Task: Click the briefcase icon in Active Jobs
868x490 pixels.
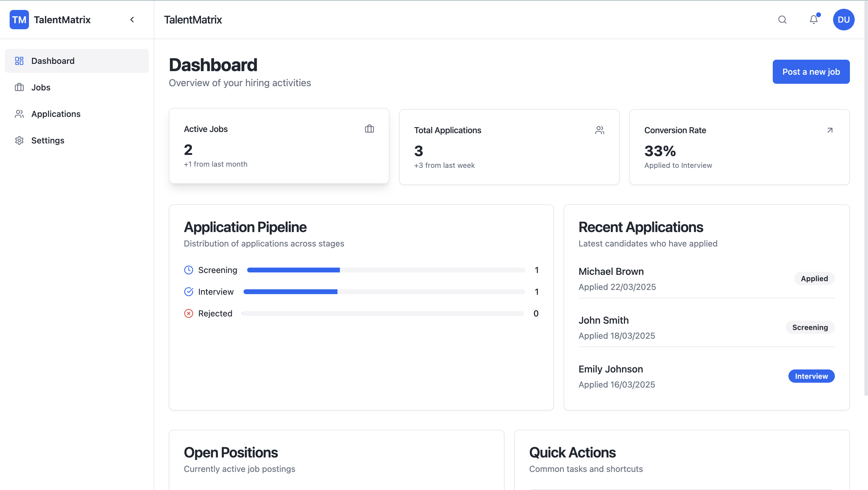Action: point(369,129)
